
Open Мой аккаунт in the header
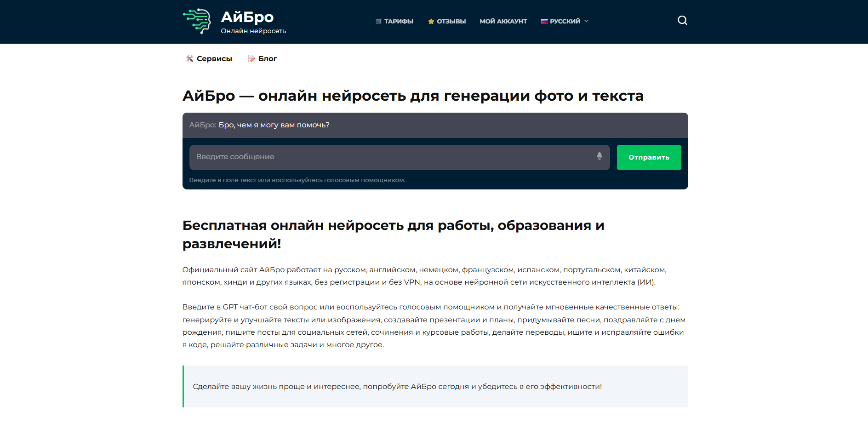pyautogui.click(x=503, y=21)
